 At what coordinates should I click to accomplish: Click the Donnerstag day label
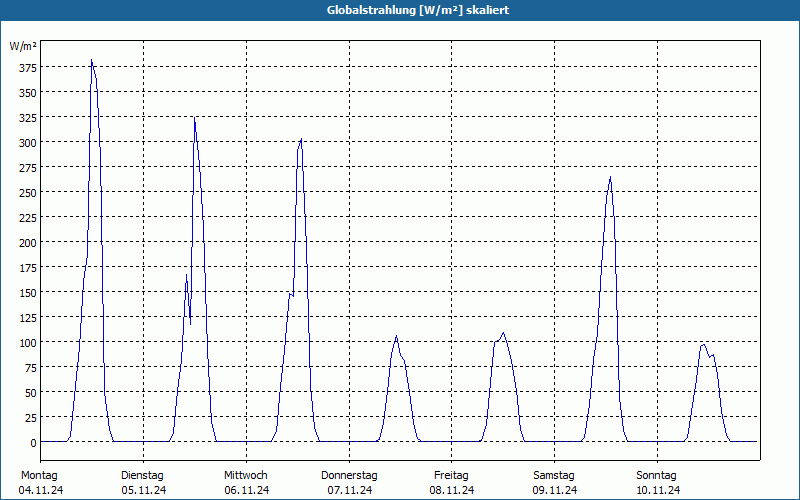pos(349,475)
